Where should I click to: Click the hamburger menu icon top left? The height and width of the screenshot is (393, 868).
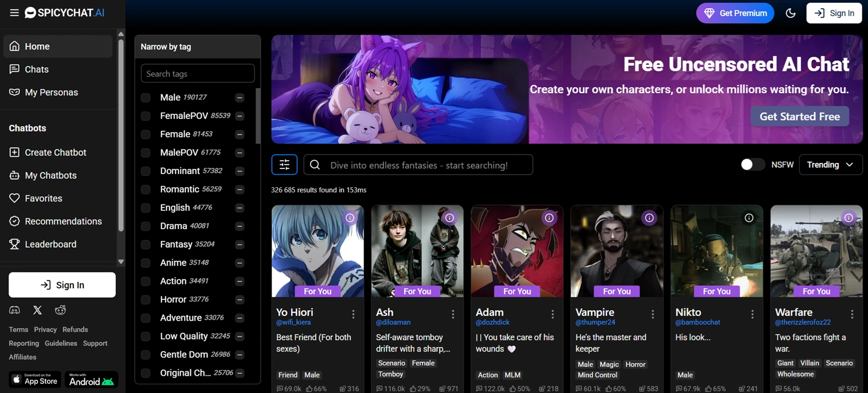[14, 13]
